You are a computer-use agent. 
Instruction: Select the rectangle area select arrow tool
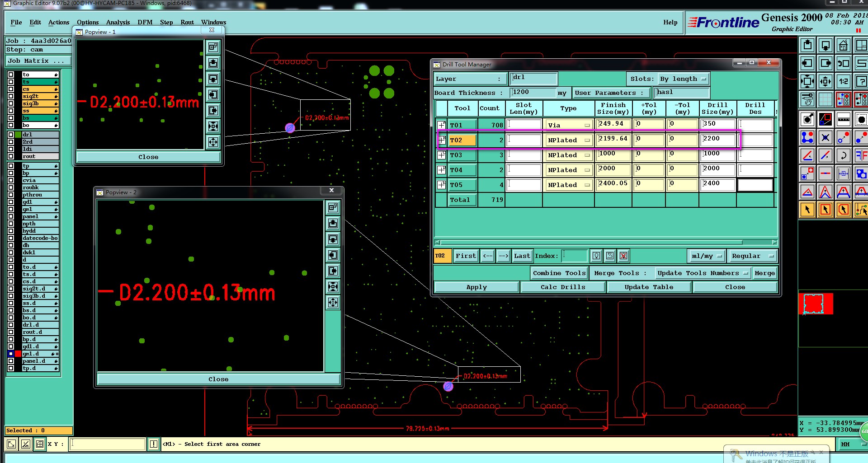tap(826, 210)
